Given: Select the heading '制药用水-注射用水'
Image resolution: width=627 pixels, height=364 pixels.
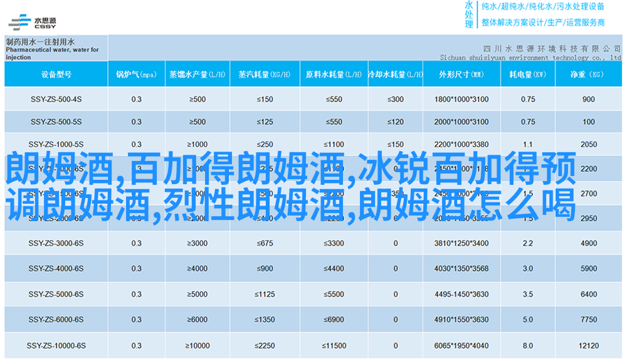Looking at the screenshot, I should coord(40,41).
